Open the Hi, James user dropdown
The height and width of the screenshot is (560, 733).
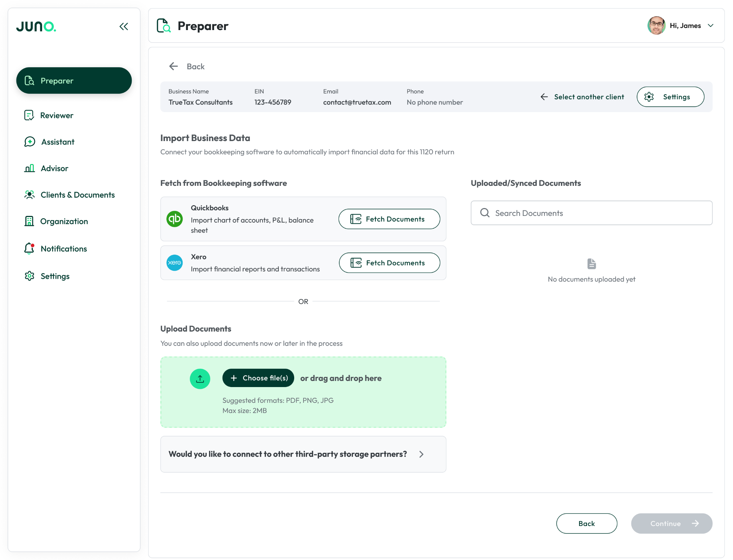click(710, 26)
